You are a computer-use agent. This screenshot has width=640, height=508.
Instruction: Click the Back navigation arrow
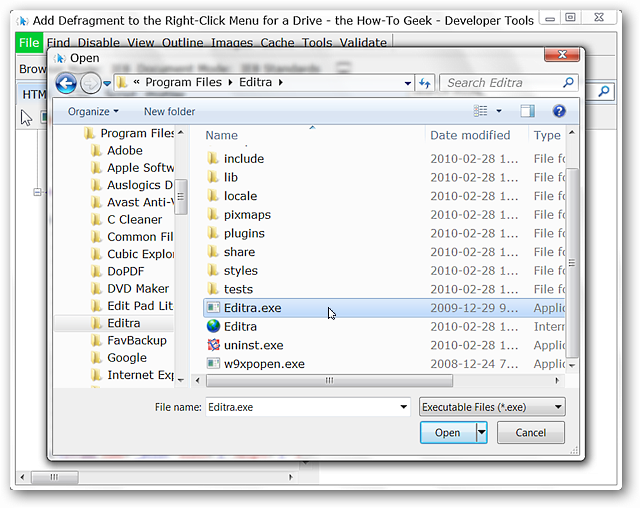(66, 83)
